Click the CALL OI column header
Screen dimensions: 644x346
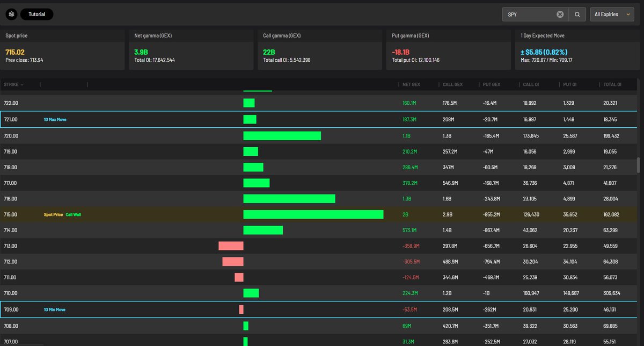click(x=531, y=84)
